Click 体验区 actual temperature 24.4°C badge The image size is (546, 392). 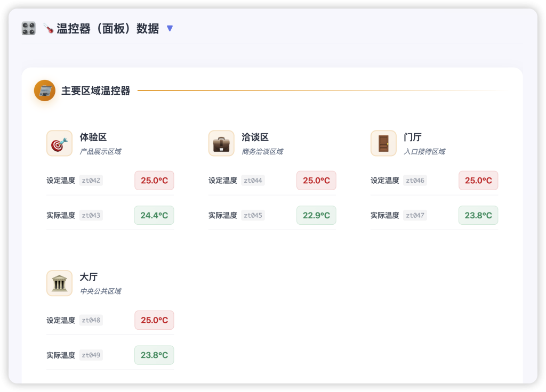(x=154, y=215)
